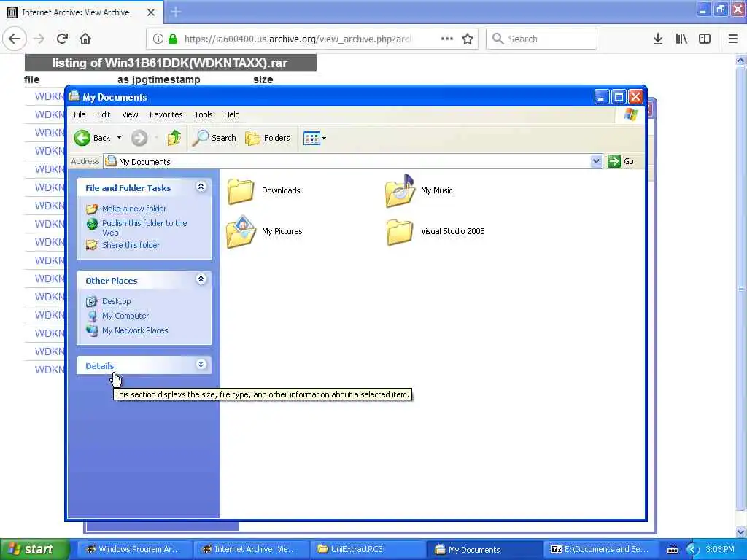Open the Tools menu
This screenshot has width=747, height=560.
203,114
